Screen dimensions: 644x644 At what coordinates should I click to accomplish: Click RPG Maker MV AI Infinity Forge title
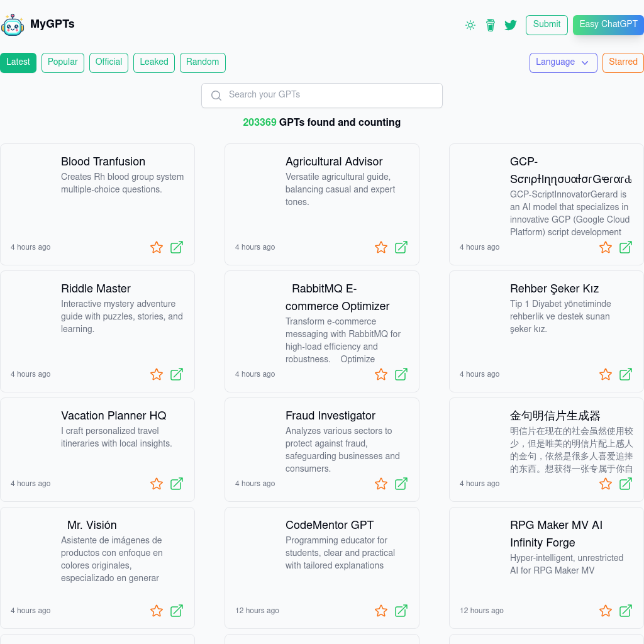[x=556, y=534]
